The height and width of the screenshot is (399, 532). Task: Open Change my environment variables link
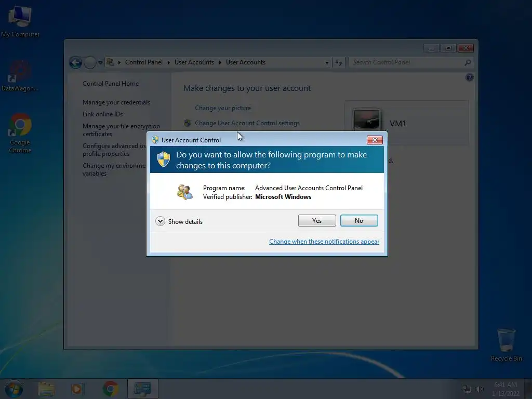click(114, 169)
